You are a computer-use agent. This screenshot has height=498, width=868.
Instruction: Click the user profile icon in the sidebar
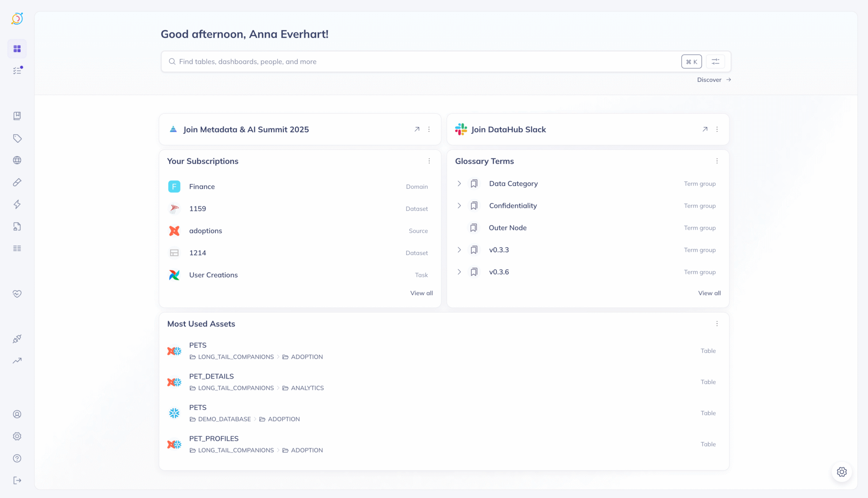click(17, 414)
